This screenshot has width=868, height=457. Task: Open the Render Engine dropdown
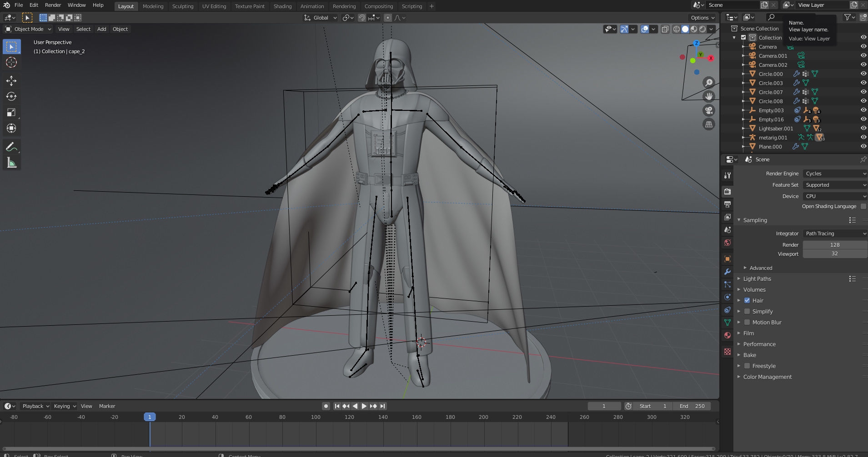(835, 174)
